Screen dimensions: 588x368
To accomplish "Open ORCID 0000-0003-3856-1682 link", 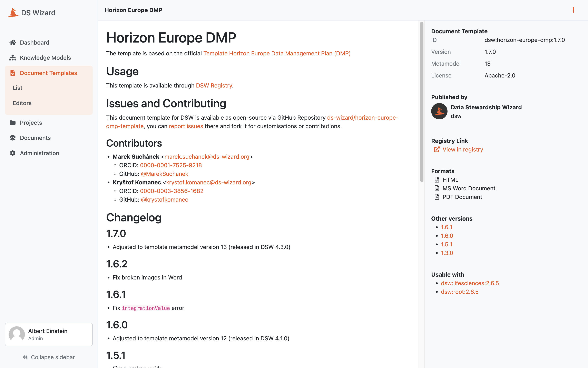I will point(171,191).
